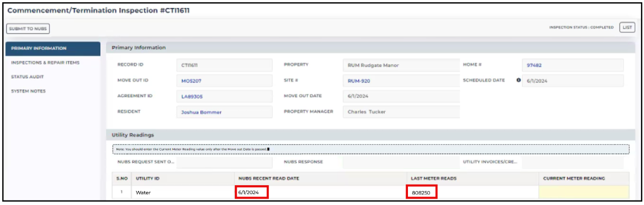Open the List button at top right
This screenshot has width=644, height=205.
[627, 27]
